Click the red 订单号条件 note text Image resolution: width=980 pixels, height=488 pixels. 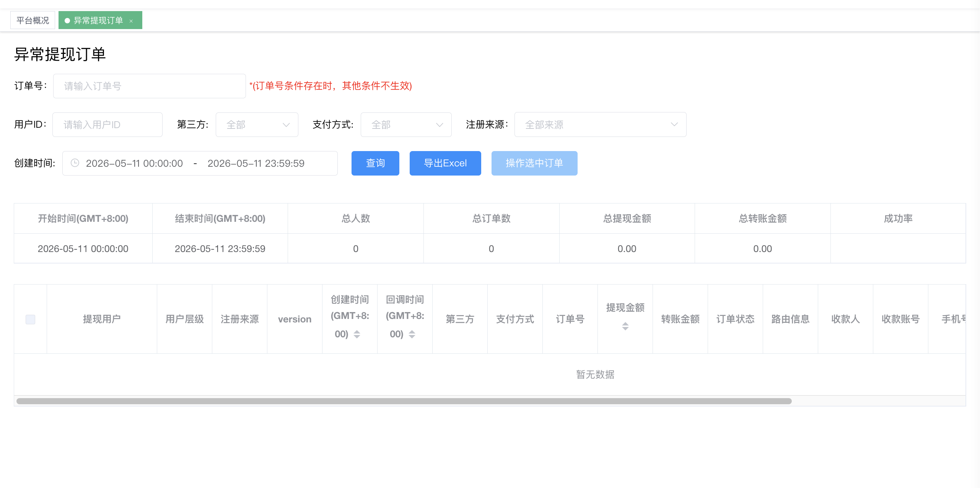330,86
